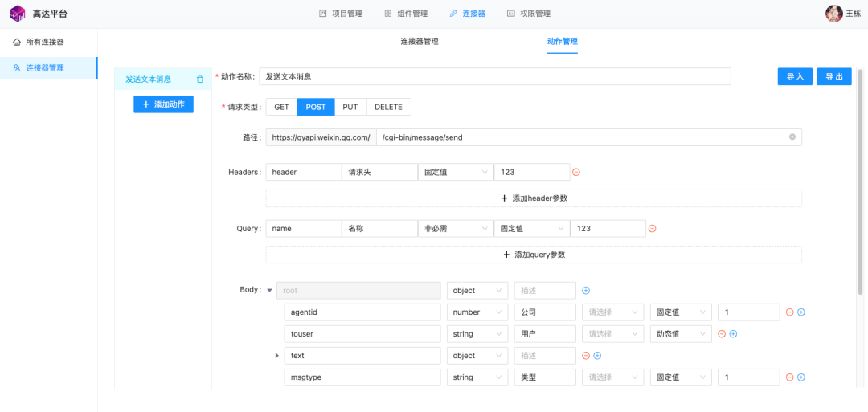Screen dimensions: 868x412
Task: Focus the 动作名称 input field
Action: [495, 77]
